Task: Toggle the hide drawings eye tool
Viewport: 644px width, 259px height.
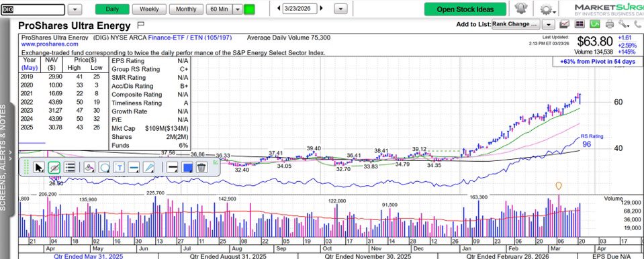Action: click(54, 168)
